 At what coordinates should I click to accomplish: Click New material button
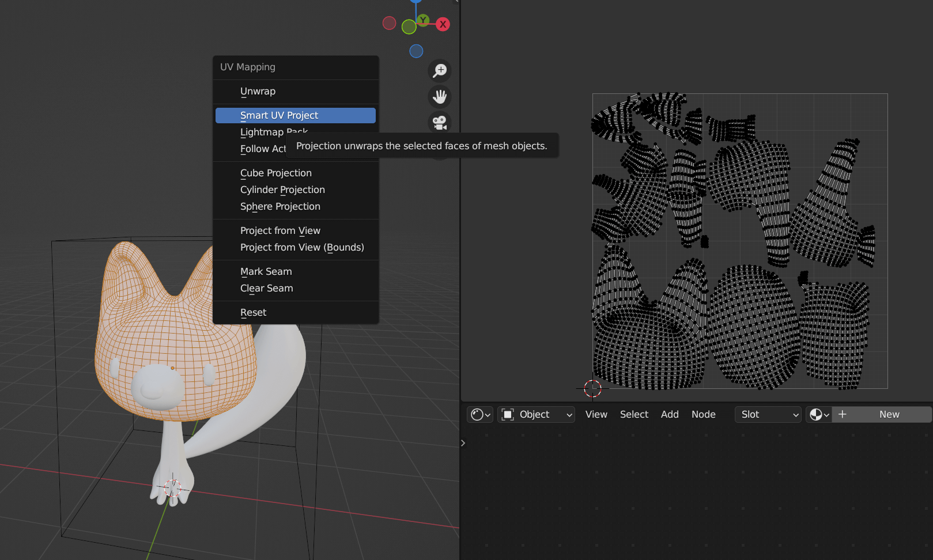[889, 414]
